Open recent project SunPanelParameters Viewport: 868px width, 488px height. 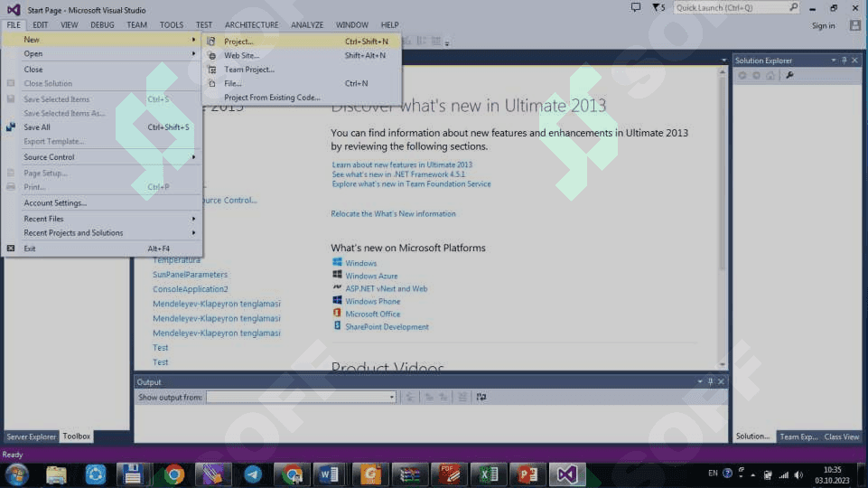(x=190, y=275)
